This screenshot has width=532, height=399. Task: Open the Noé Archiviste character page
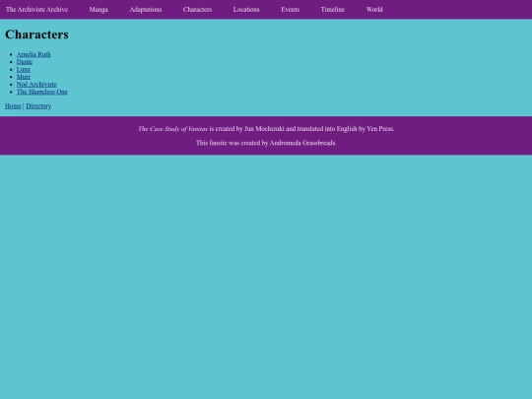36,84
